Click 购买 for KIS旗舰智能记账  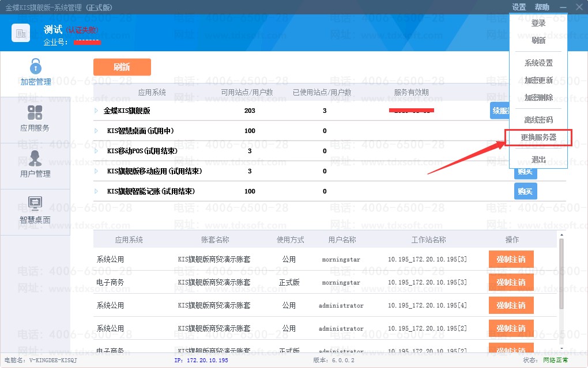[x=525, y=191]
